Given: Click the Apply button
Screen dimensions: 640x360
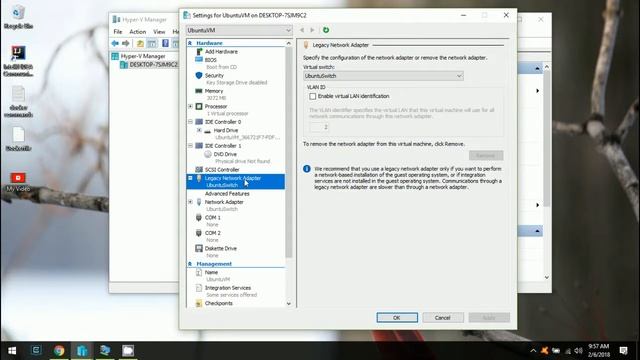Looking at the screenshot, I should tap(489, 318).
